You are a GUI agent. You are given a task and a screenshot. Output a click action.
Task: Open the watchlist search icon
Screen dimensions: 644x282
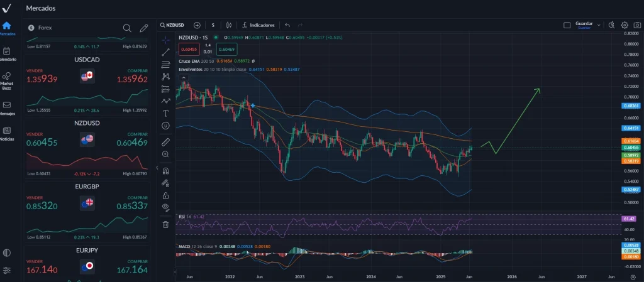pos(127,28)
